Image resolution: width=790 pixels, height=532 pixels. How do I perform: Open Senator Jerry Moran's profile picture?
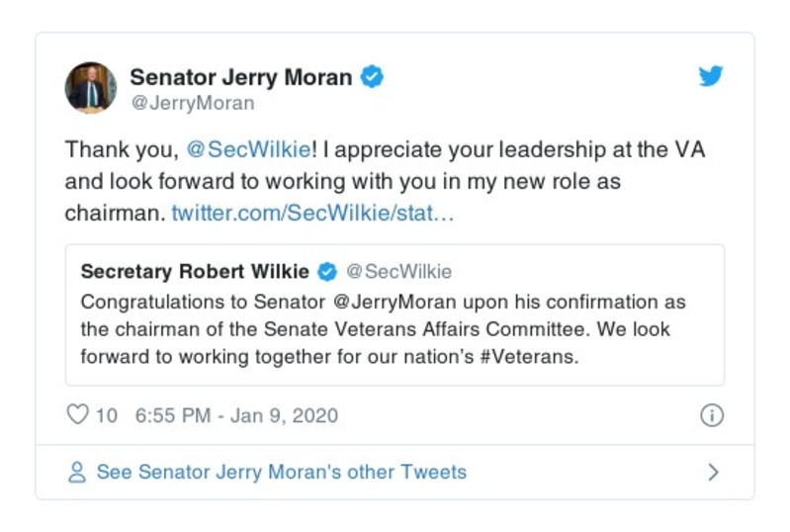tap(91, 88)
